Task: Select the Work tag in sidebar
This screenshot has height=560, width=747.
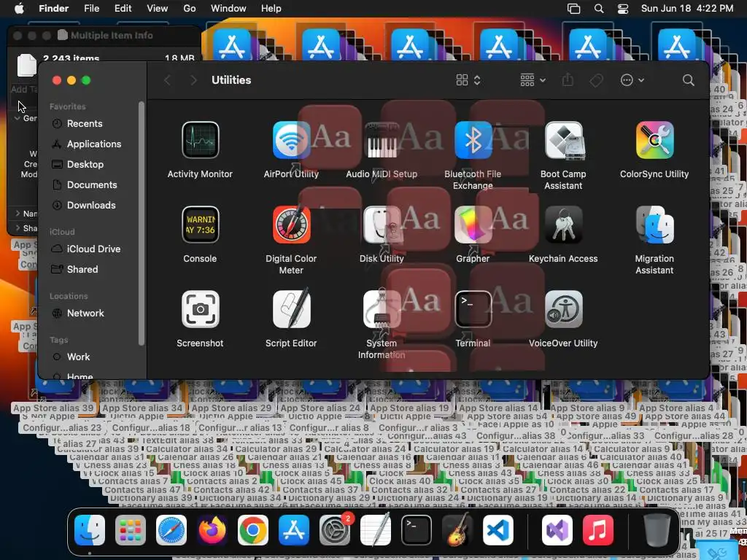Action: pyautogui.click(x=78, y=357)
